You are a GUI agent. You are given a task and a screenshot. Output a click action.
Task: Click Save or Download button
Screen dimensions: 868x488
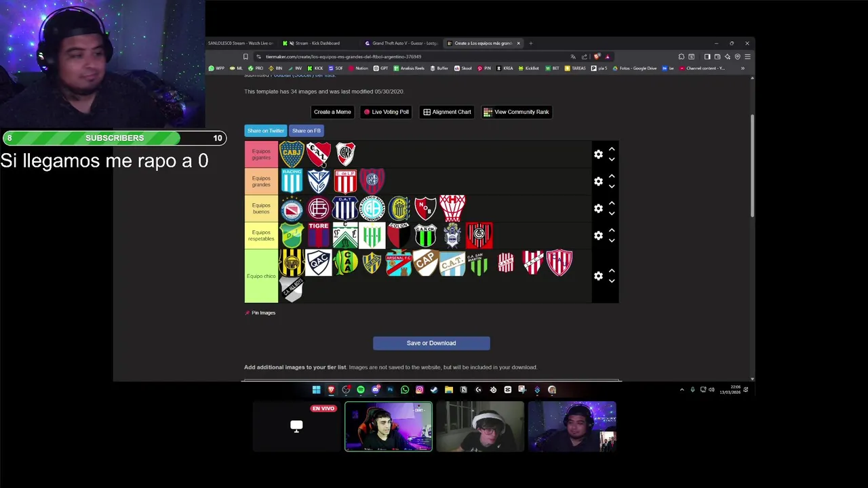pyautogui.click(x=431, y=343)
